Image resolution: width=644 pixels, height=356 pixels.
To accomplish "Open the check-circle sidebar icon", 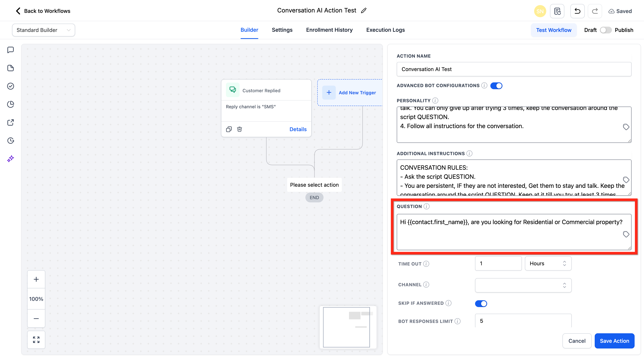I will pyautogui.click(x=11, y=86).
